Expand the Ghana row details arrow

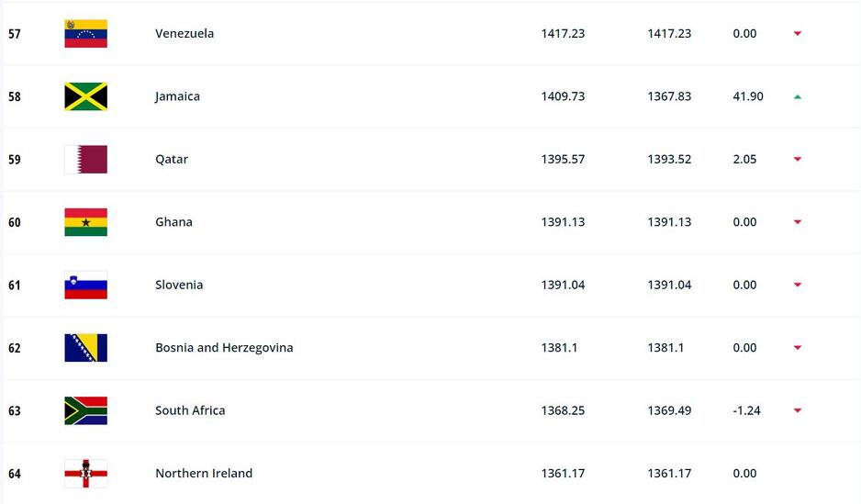pyautogui.click(x=798, y=222)
